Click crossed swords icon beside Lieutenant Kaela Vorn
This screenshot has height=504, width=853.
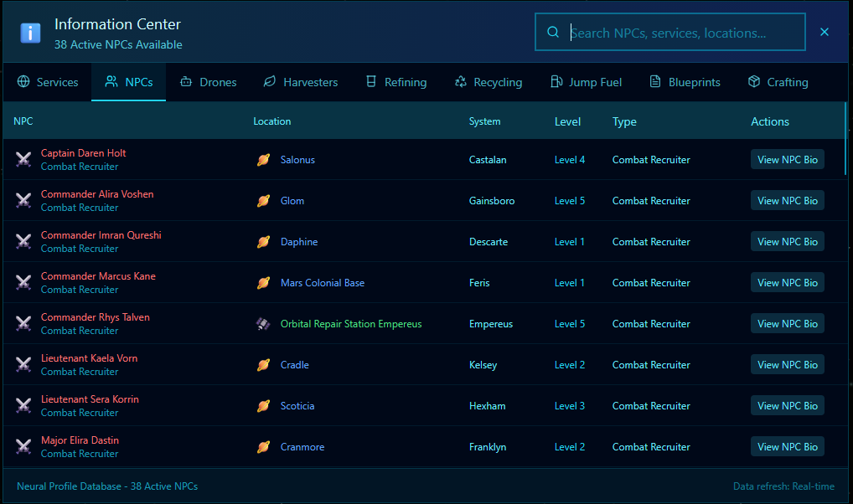[x=23, y=365]
